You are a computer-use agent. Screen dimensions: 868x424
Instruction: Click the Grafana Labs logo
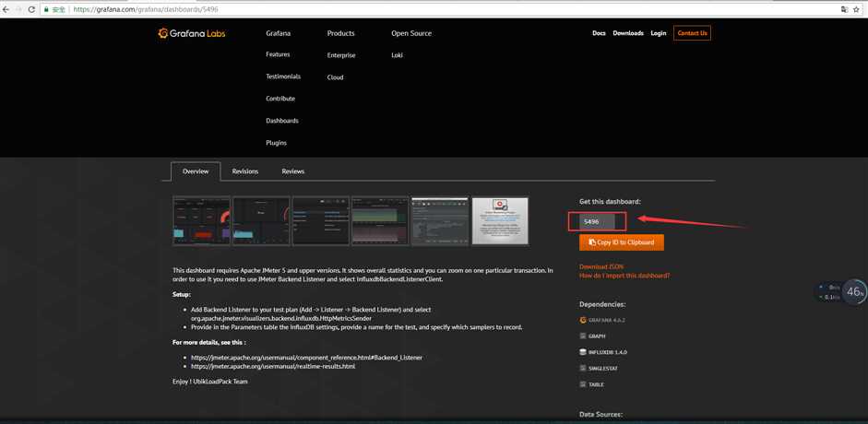point(192,33)
